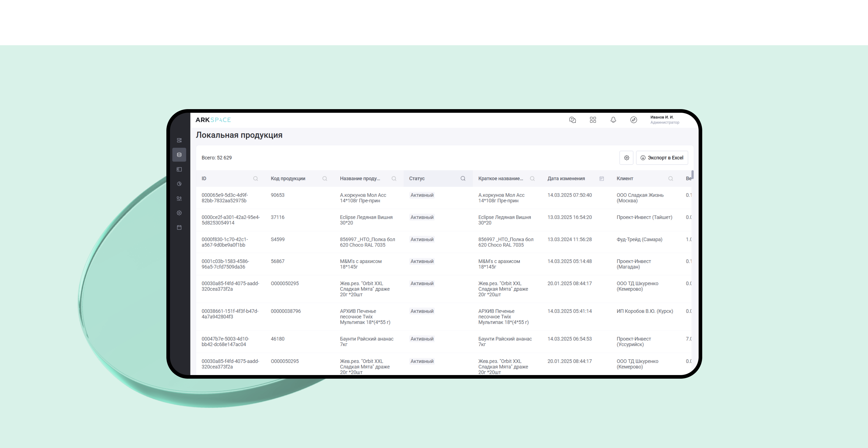
Task: Open the calendar icon in sidebar
Action: pos(179,228)
